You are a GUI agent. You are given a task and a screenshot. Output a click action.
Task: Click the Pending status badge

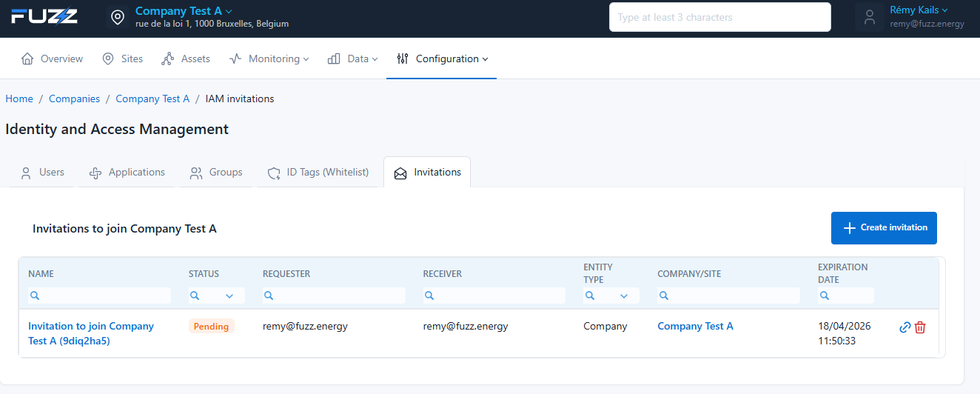(212, 326)
